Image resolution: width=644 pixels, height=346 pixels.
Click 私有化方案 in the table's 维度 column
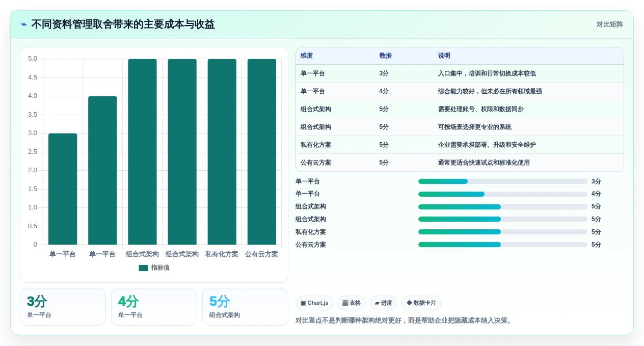point(316,145)
